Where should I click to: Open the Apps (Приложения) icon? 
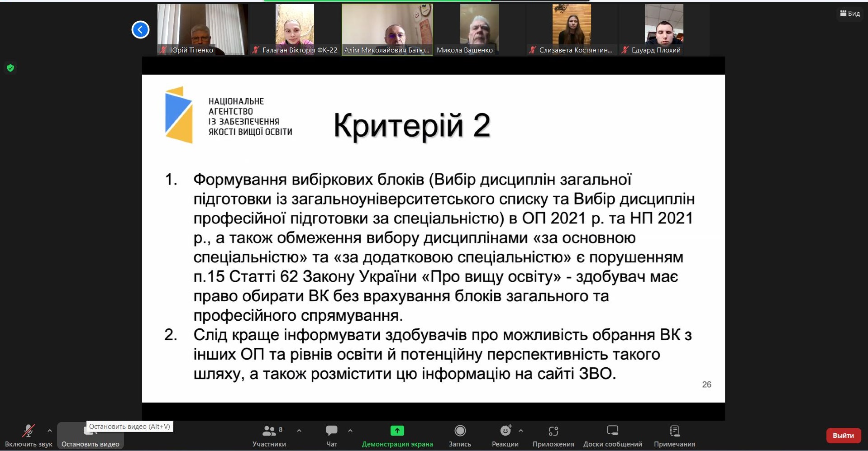click(553, 431)
